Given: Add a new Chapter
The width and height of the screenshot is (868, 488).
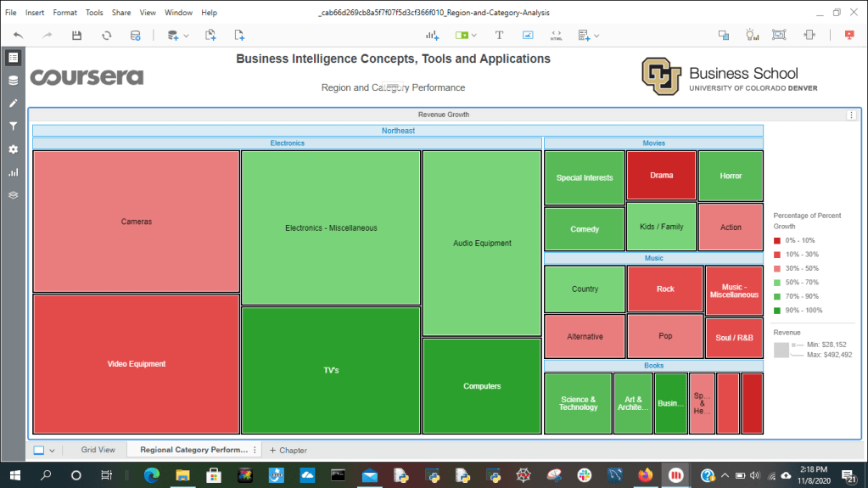Looking at the screenshot, I should click(x=288, y=450).
